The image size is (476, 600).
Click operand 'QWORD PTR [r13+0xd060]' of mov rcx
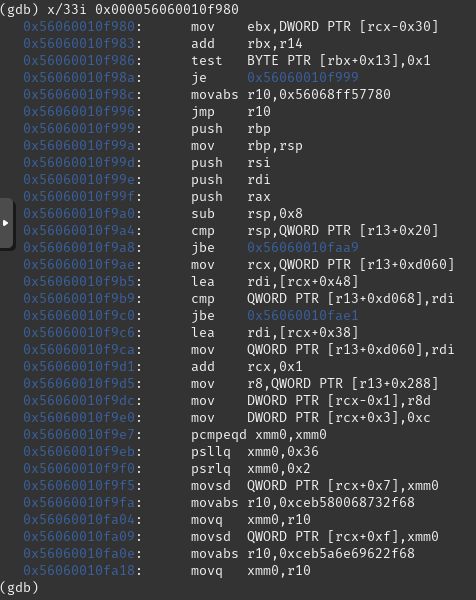367,264
